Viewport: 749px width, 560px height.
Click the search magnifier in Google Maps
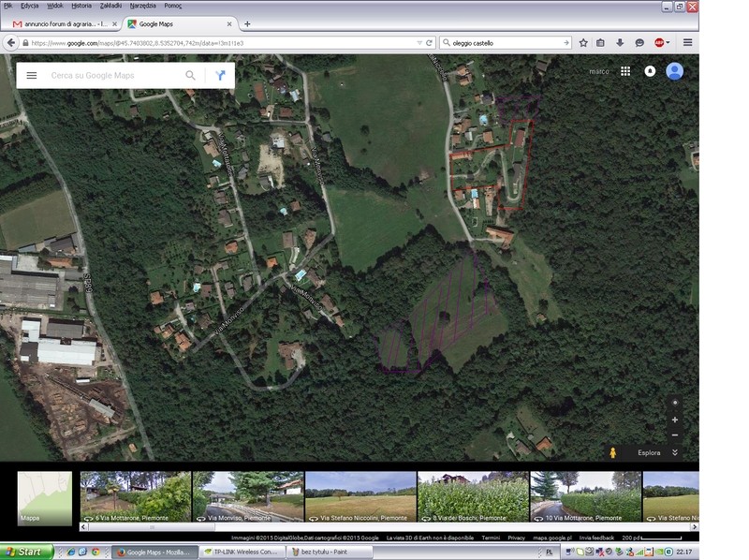191,76
